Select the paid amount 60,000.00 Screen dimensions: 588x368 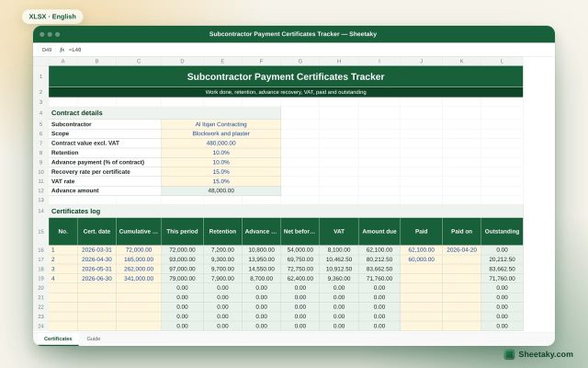point(421,259)
